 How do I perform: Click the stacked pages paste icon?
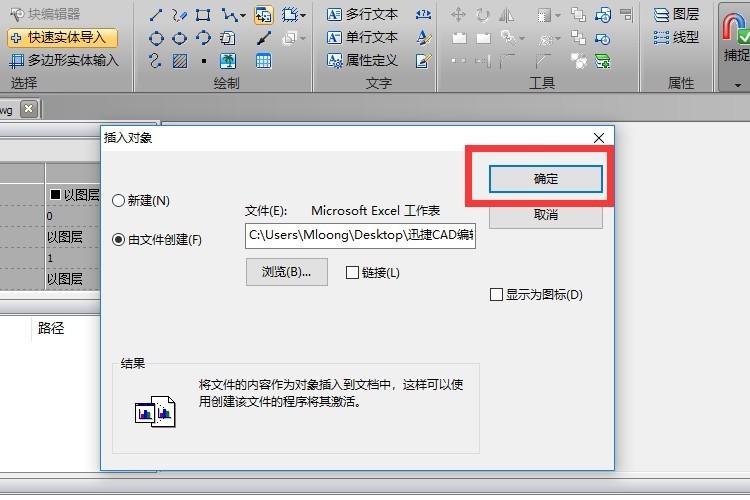pyautogui.click(x=227, y=38)
